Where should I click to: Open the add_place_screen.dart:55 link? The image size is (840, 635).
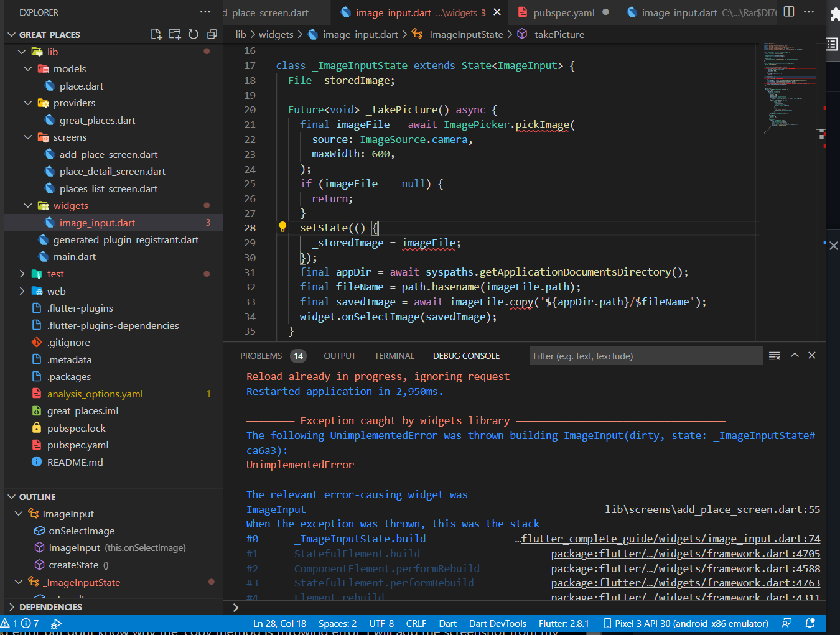pyautogui.click(x=712, y=509)
